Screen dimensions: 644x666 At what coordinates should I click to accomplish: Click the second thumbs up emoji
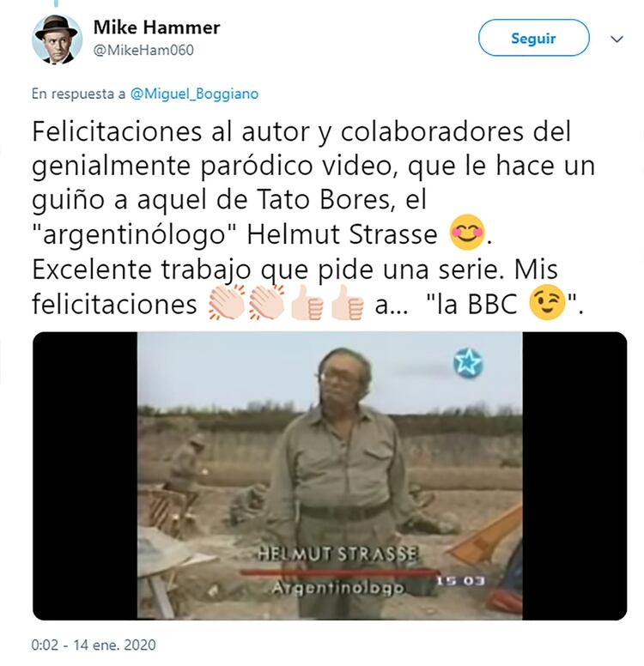tap(347, 302)
